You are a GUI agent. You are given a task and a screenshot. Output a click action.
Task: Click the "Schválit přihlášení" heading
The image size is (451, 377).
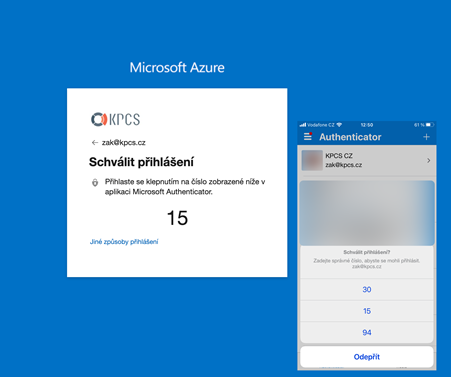click(141, 162)
